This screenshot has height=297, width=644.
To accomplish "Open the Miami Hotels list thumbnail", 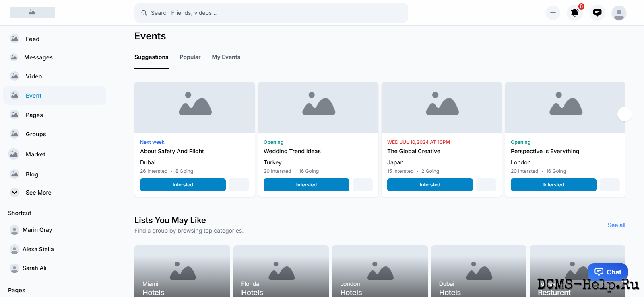I will click(x=182, y=271).
